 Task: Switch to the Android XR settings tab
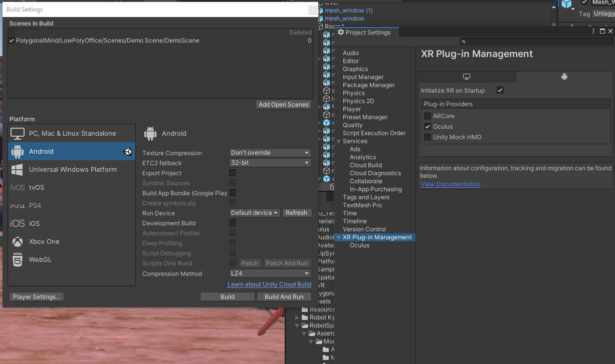pyautogui.click(x=564, y=77)
